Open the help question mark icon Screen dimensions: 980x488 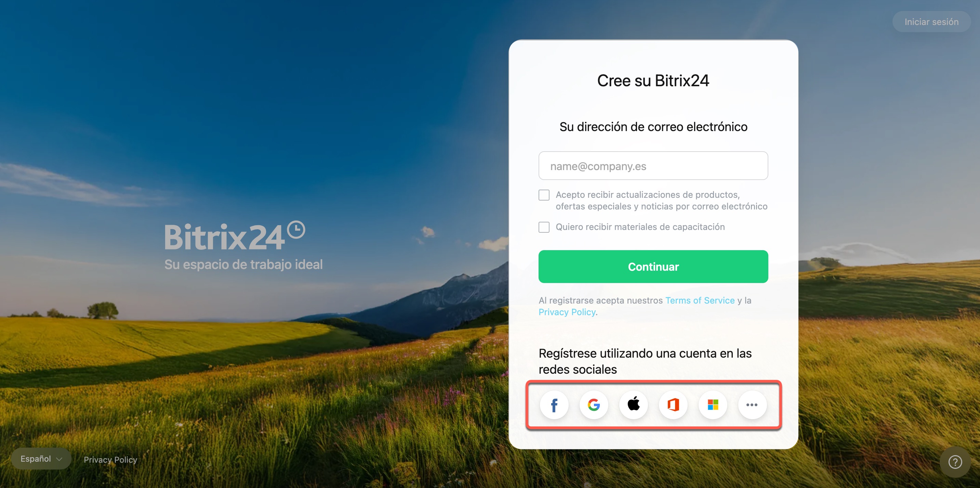955,462
